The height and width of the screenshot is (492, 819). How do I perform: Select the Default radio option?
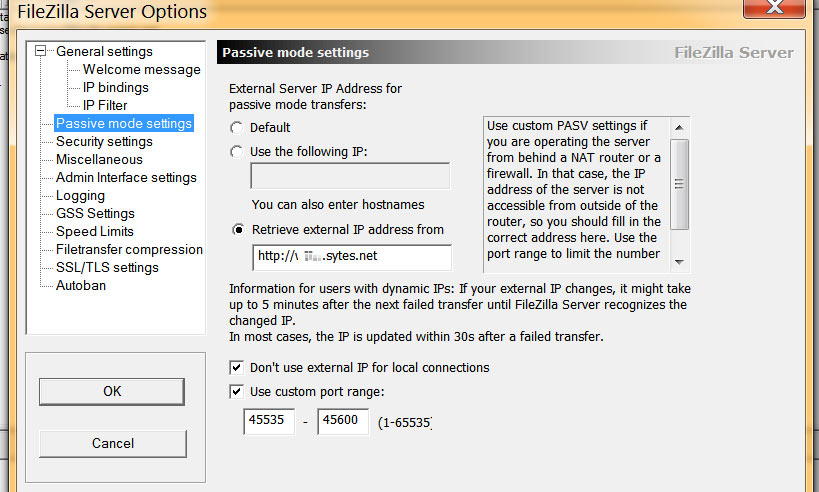[x=237, y=128]
